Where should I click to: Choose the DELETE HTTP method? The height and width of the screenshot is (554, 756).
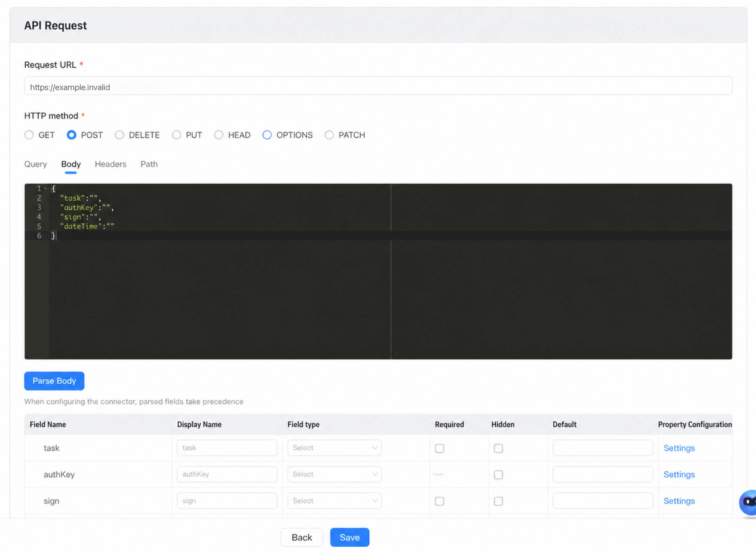coord(119,135)
